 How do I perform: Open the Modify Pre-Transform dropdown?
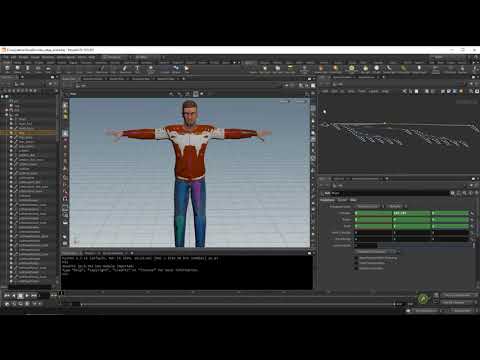point(377,252)
